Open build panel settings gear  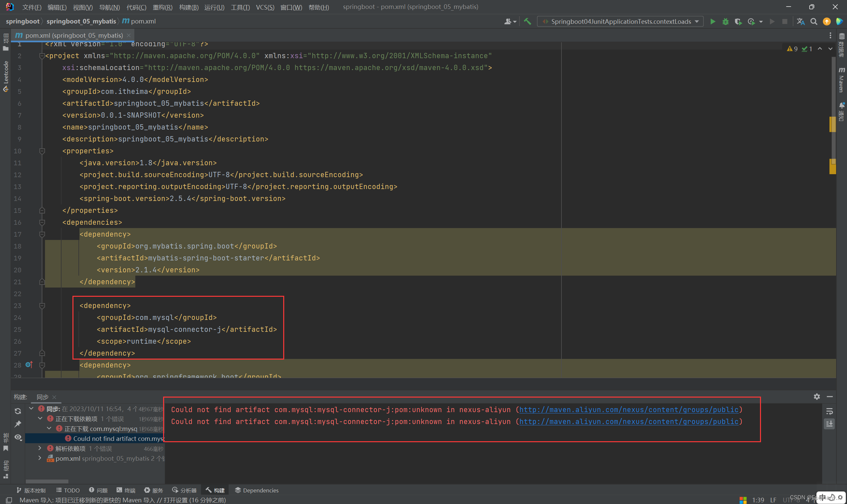coord(817,396)
